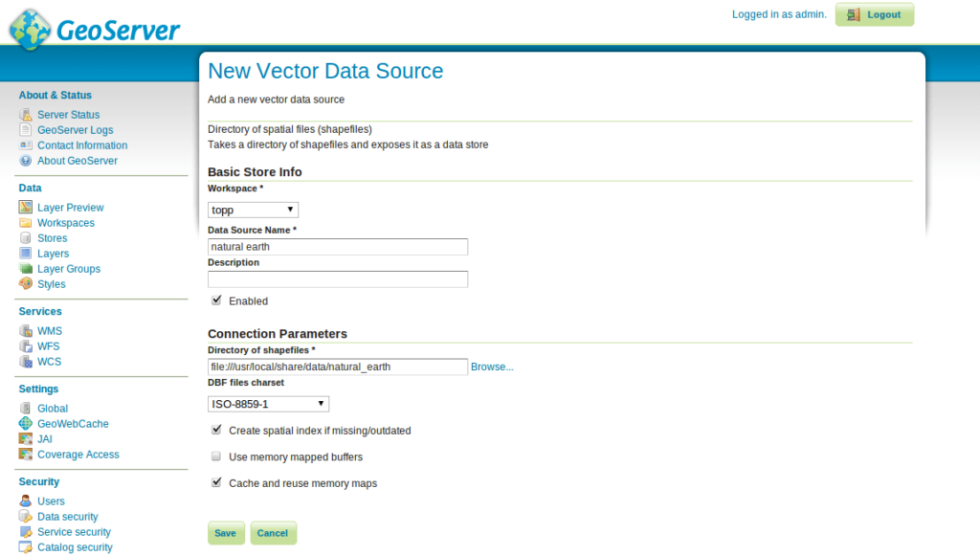Image resolution: width=980 pixels, height=556 pixels.
Task: Click the Stores database icon
Action: tap(26, 238)
